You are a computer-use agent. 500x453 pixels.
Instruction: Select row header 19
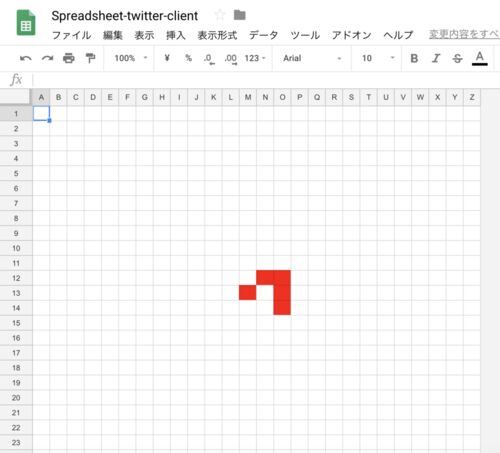[16, 383]
